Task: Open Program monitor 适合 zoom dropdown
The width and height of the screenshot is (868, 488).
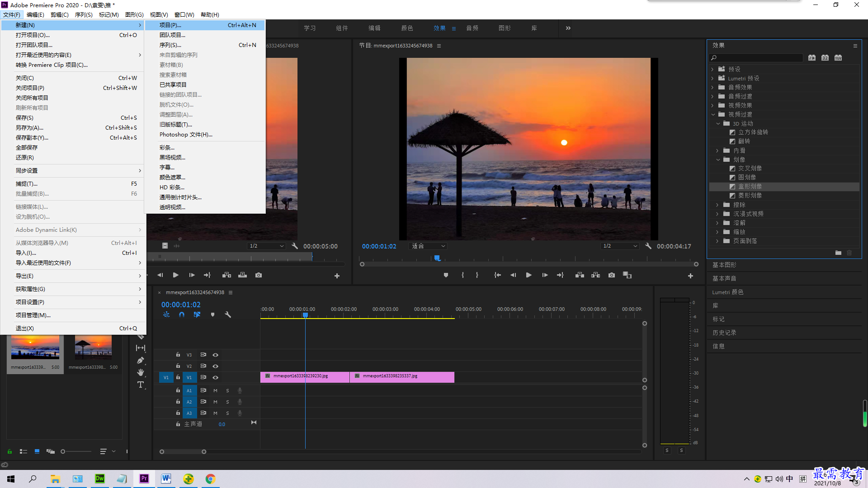Action: (428, 246)
